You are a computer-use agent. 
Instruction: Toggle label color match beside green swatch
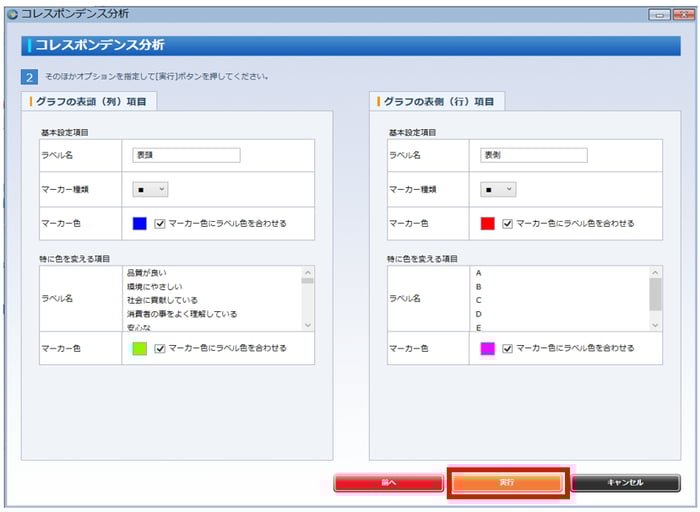[x=160, y=348]
